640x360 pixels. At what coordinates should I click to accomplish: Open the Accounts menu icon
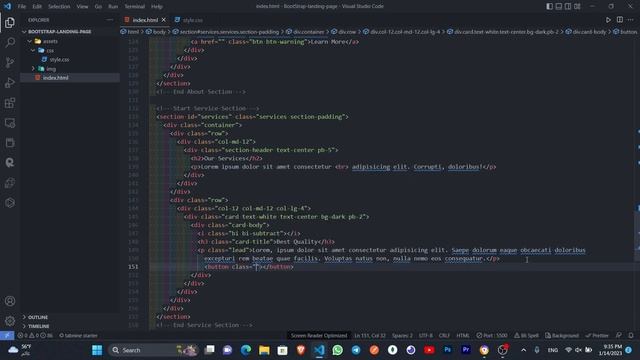10,301
